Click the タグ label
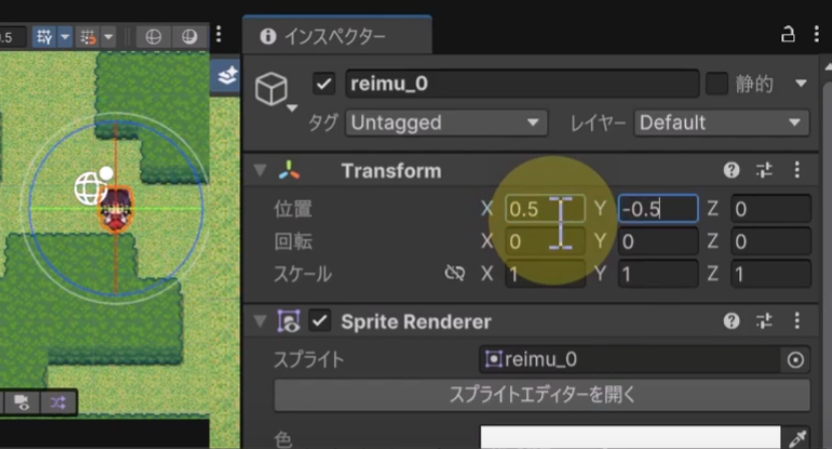832x449 pixels. click(x=323, y=123)
